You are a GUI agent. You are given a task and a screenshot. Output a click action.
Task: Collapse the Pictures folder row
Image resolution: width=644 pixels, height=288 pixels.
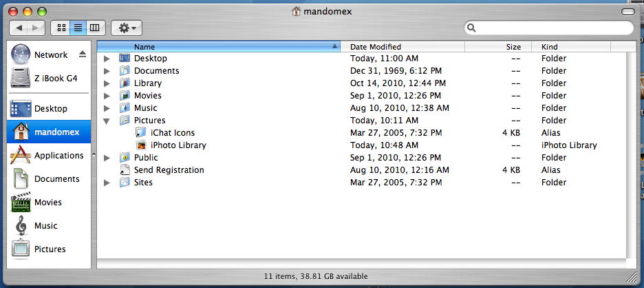coord(107,121)
